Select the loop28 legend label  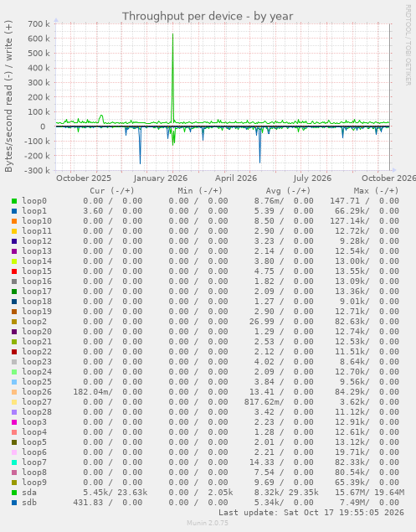[x=37, y=412]
